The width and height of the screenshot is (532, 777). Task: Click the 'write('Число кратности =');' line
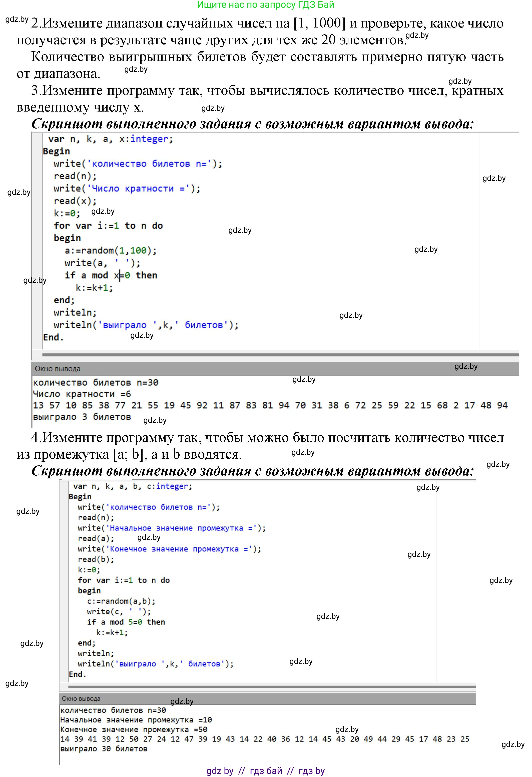pos(127,189)
